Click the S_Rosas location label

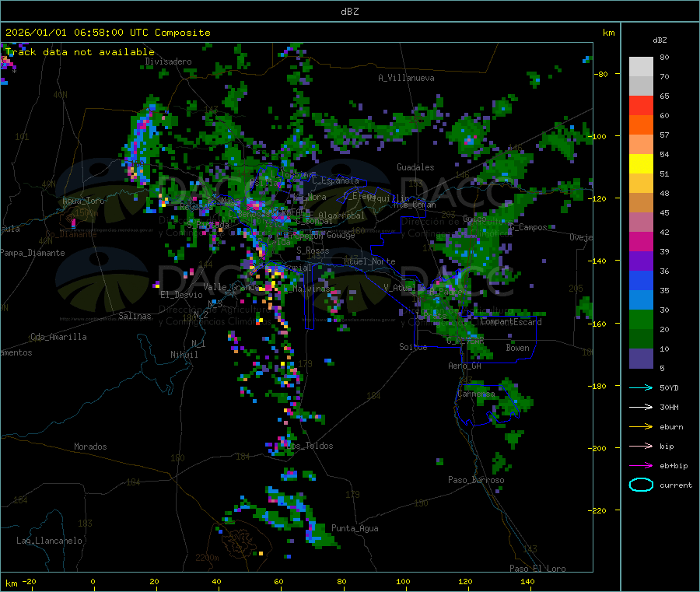(313, 250)
